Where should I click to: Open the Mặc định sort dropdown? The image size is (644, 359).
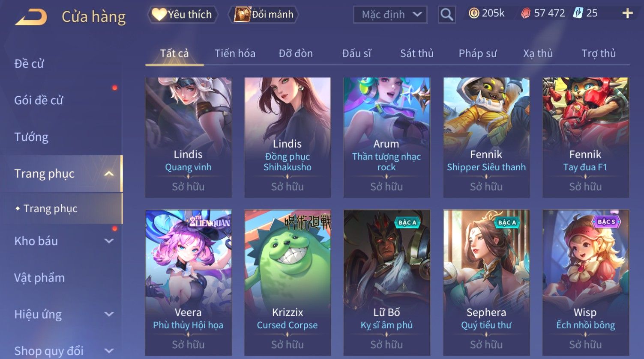(x=390, y=15)
